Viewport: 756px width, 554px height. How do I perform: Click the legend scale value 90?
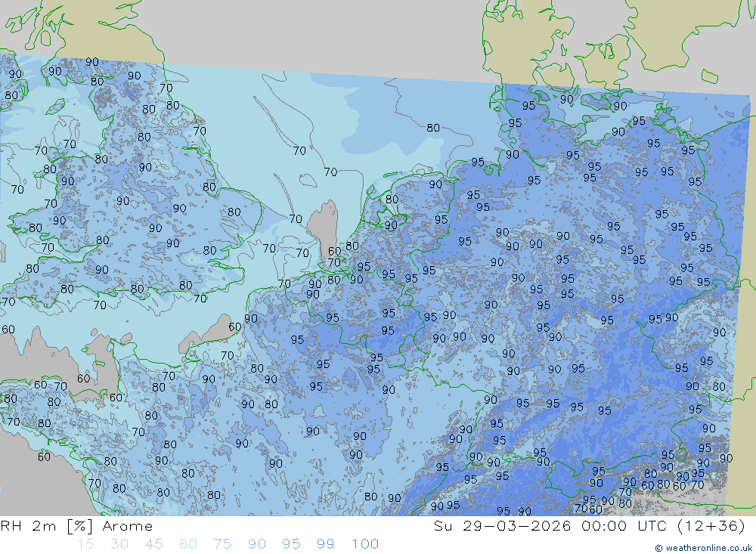click(257, 544)
